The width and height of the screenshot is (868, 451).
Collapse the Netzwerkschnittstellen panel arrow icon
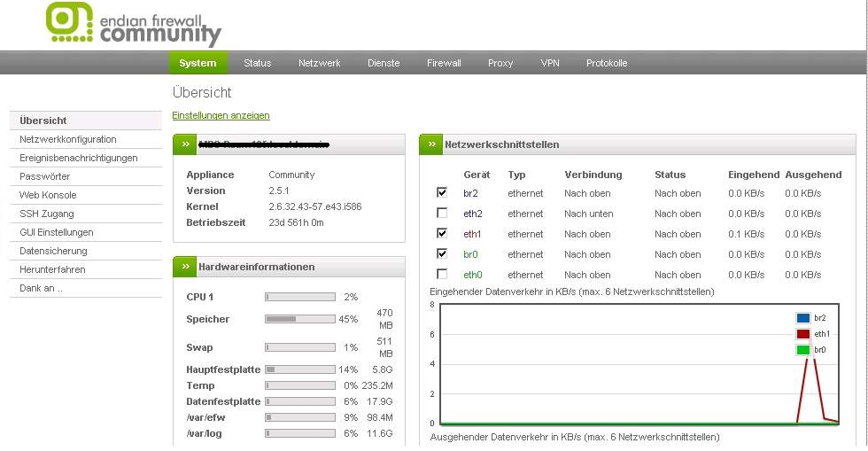[x=431, y=144]
